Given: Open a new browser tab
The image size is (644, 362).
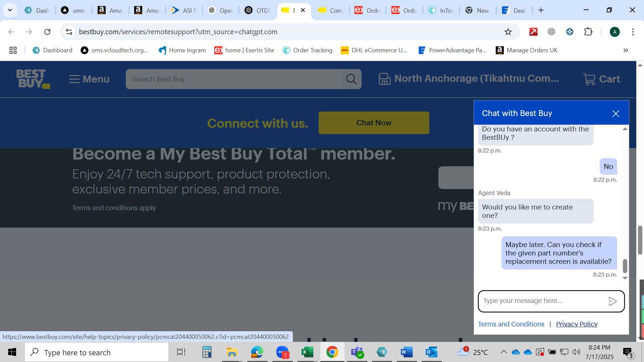Looking at the screenshot, I should click(541, 10).
